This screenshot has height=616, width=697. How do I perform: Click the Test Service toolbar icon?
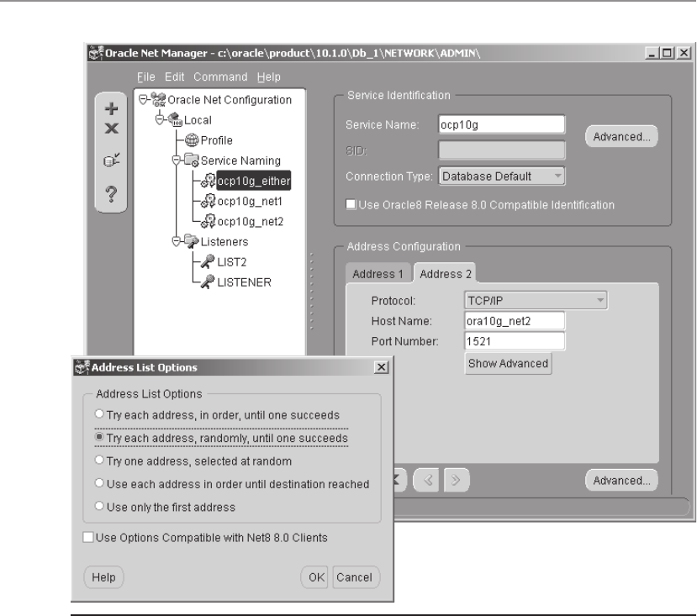click(111, 160)
